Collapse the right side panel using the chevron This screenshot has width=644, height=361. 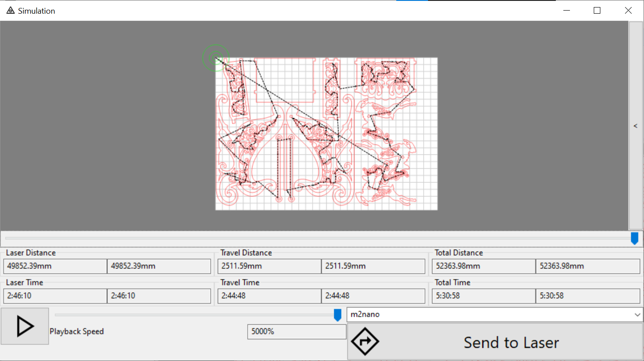pyautogui.click(x=635, y=126)
